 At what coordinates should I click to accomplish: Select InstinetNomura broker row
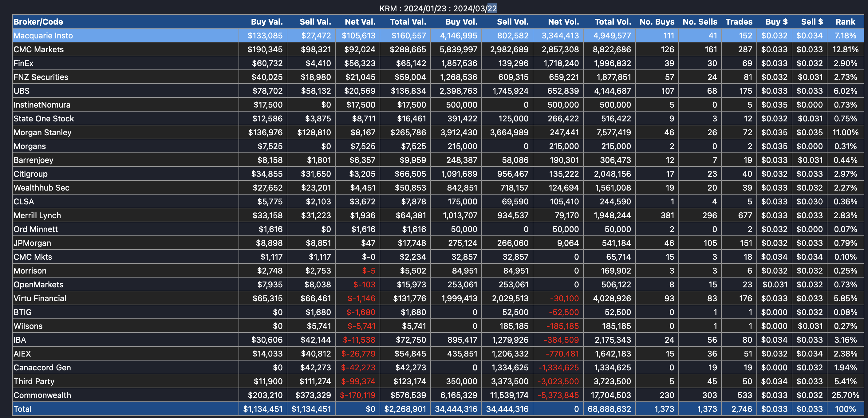pos(438,105)
